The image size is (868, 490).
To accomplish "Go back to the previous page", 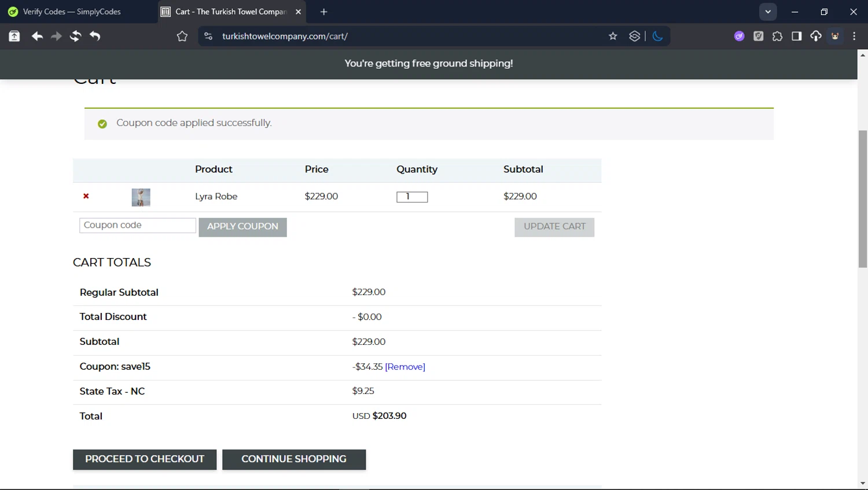I will (37, 36).
